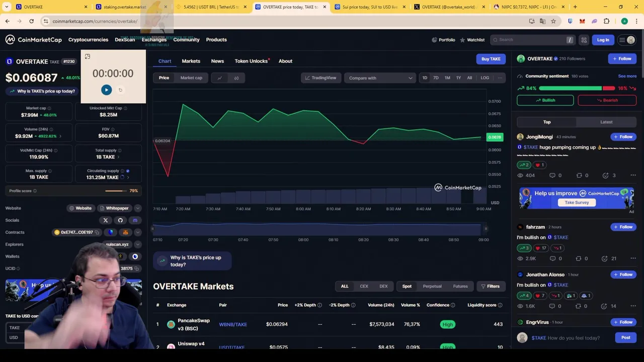
Task: Set chart range to 1M
Action: [447, 78]
